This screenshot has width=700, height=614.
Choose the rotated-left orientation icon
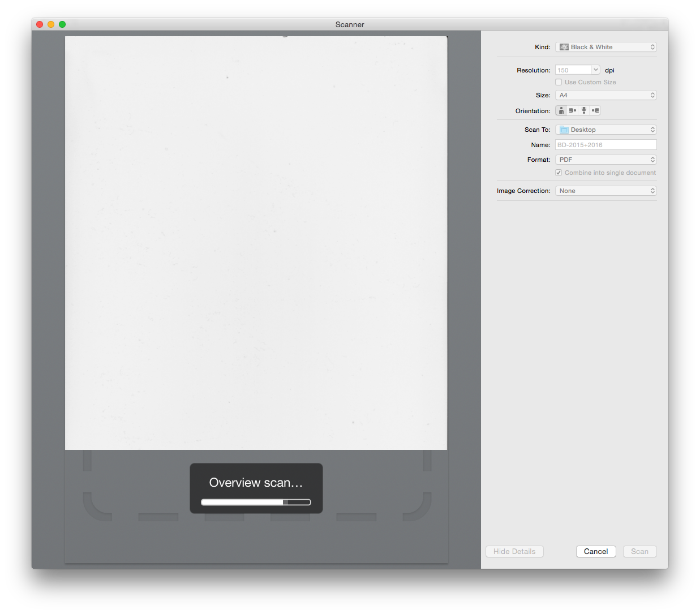(x=573, y=111)
